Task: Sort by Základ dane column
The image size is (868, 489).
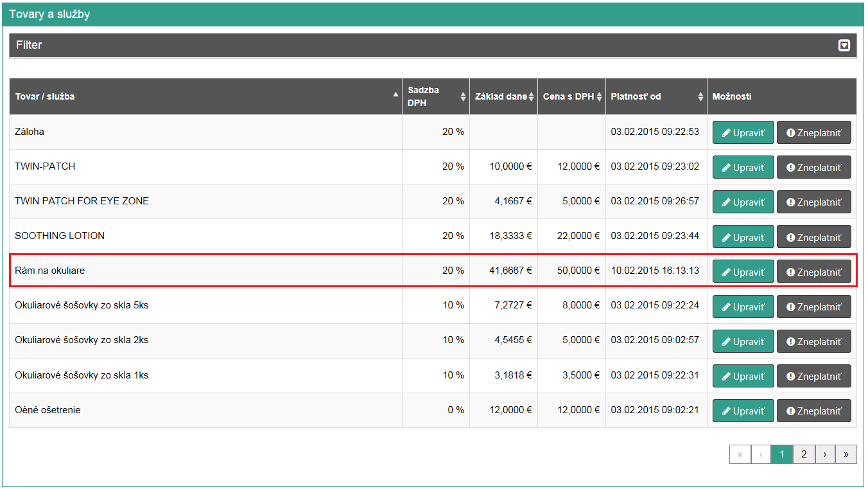Action: tap(504, 96)
